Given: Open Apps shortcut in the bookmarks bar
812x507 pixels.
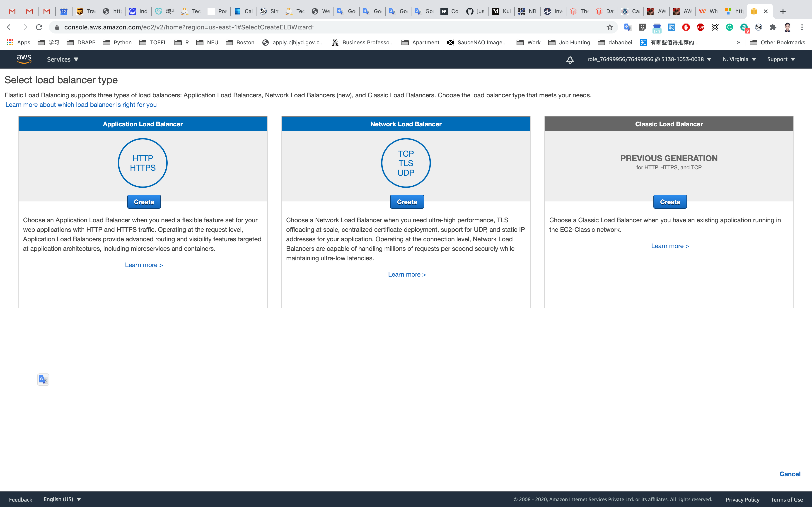Looking at the screenshot, I should tap(19, 43).
